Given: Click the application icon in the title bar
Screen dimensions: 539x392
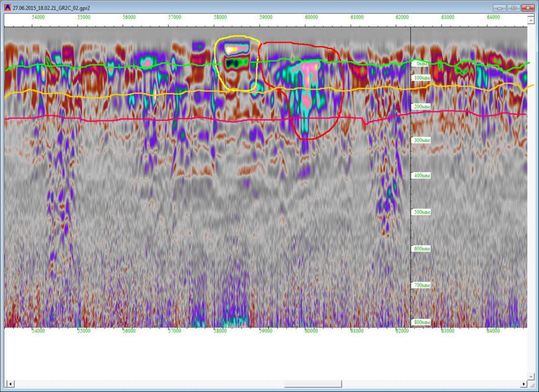Looking at the screenshot, I should coord(7,7).
